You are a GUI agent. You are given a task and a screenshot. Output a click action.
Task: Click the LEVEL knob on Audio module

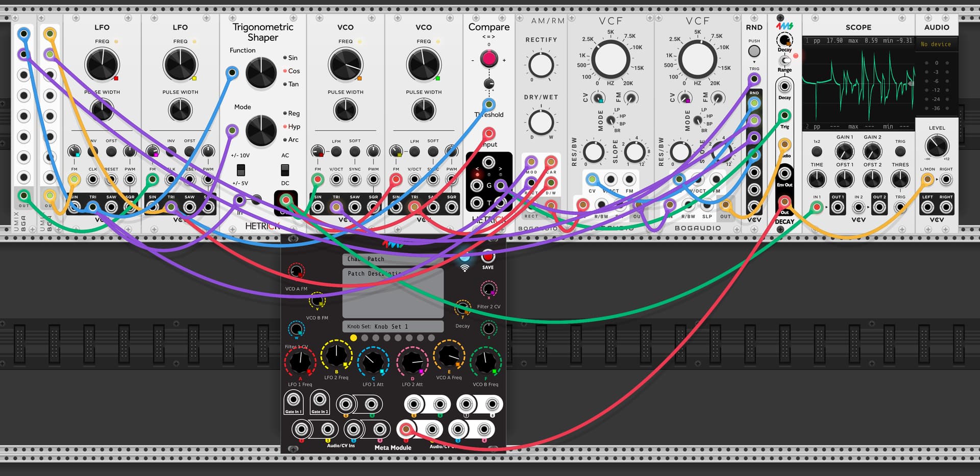[937, 146]
